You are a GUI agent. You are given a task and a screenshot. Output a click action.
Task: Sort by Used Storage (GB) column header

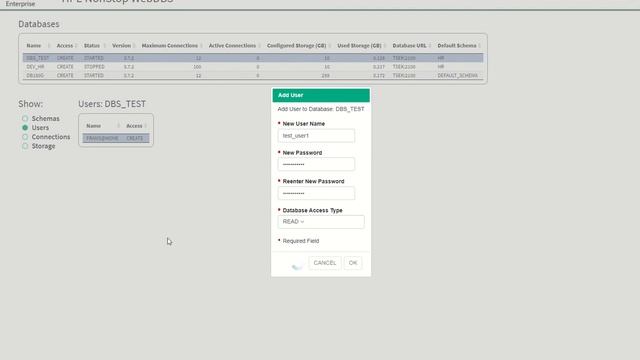point(359,46)
